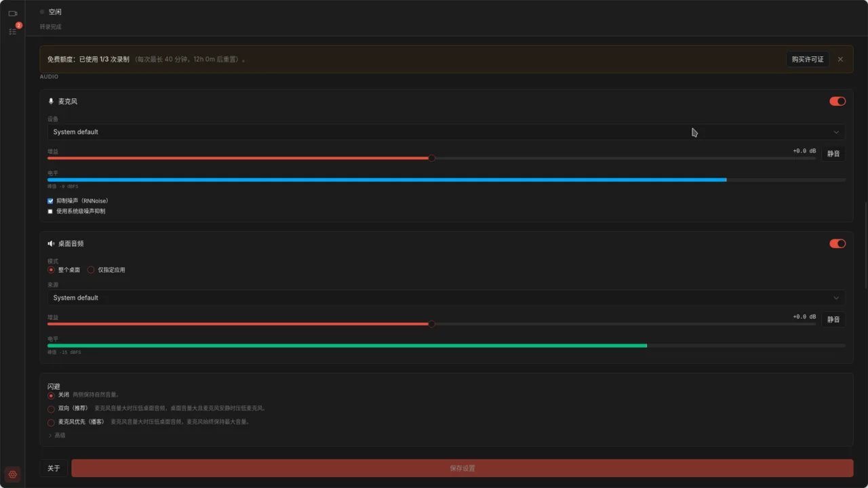Open the task list icon with badge 2
The height and width of the screenshot is (488, 868).
coord(12,31)
